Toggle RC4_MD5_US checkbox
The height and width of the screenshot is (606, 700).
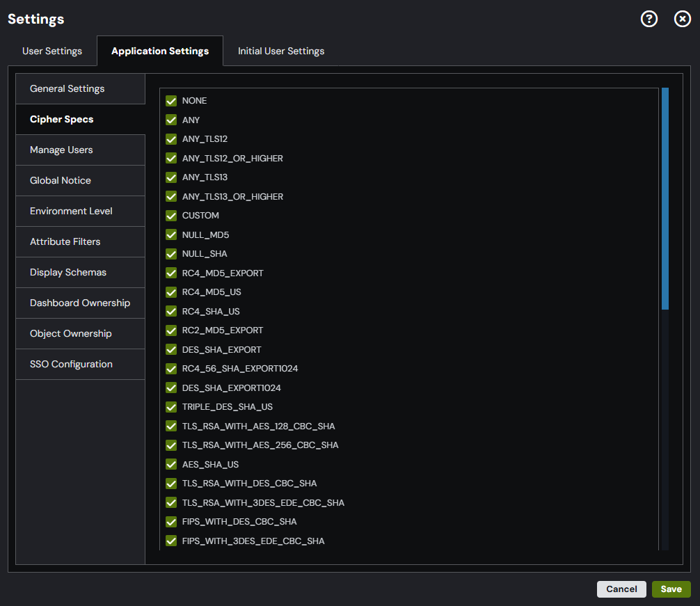point(171,292)
